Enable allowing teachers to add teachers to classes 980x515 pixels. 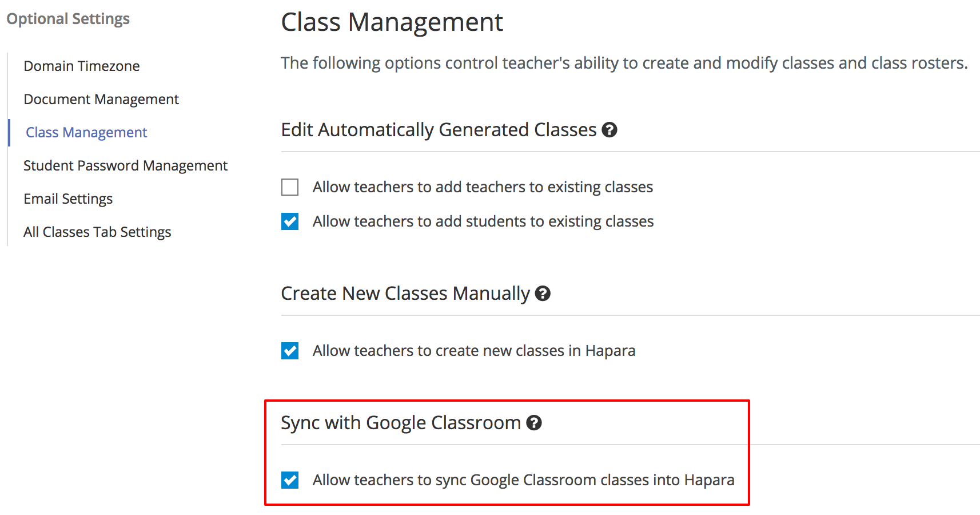point(290,187)
